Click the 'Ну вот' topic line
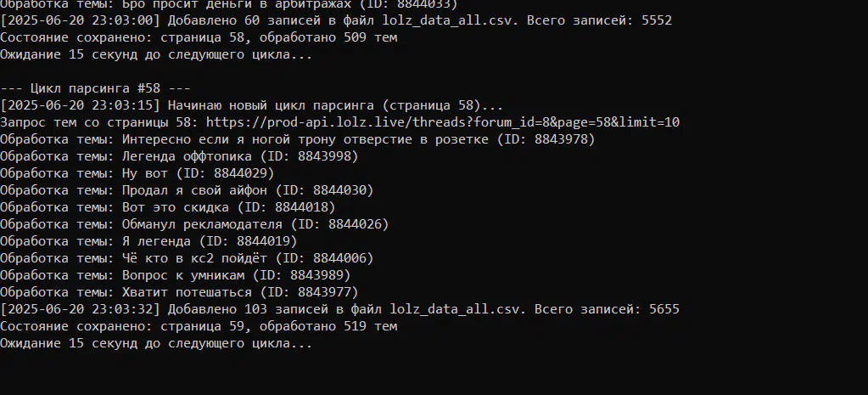The width and height of the screenshot is (868, 395). point(137,173)
